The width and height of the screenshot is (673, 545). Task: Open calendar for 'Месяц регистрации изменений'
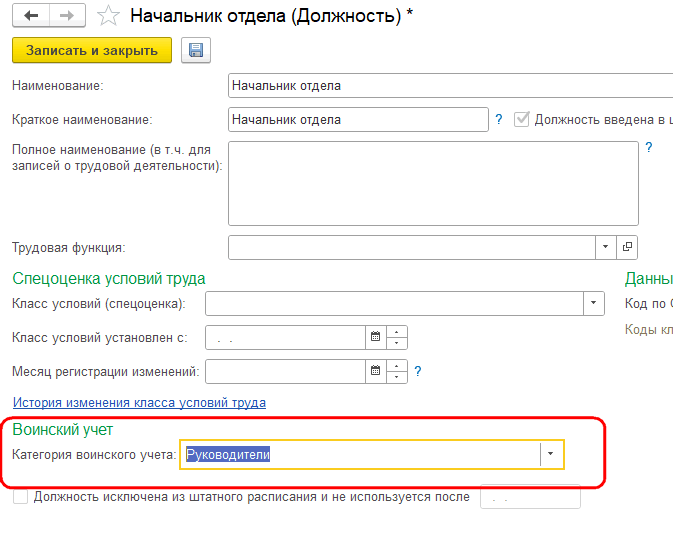point(376,371)
